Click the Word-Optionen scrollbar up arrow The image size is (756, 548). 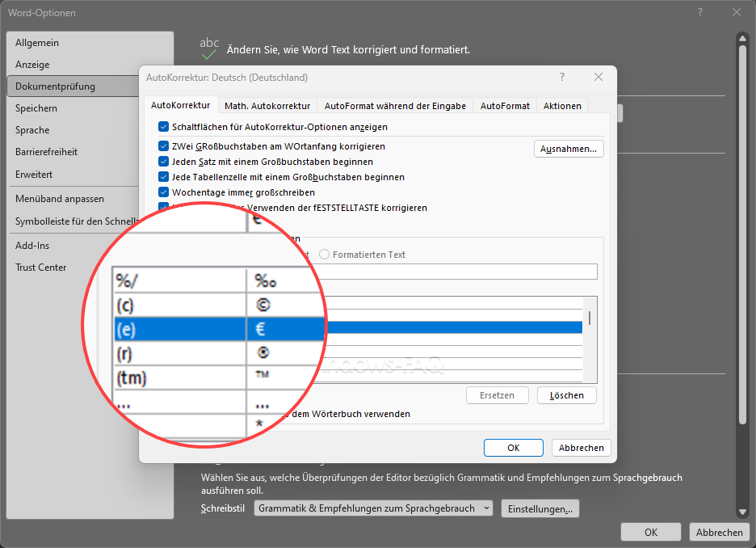(x=742, y=38)
